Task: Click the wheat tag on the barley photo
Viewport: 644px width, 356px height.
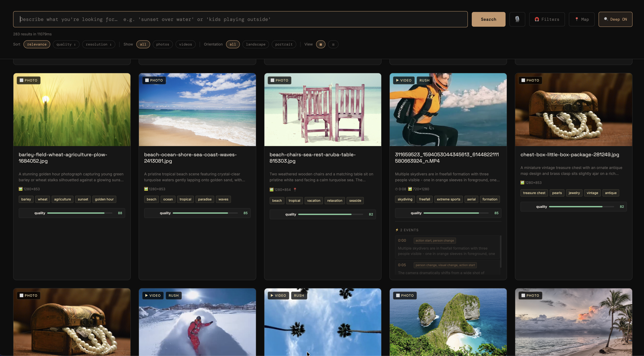Action: coord(42,199)
